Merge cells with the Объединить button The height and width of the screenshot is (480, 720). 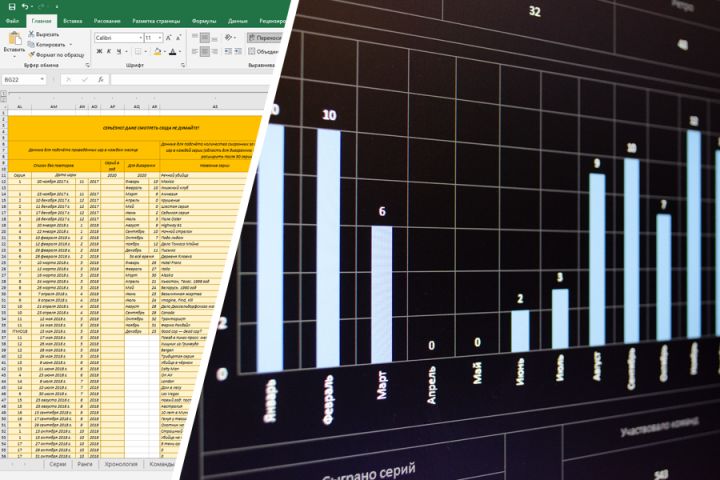[263, 51]
